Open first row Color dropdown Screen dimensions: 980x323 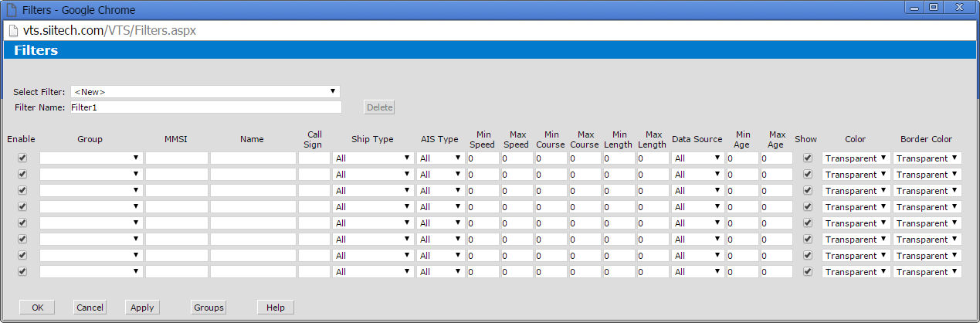(856, 158)
